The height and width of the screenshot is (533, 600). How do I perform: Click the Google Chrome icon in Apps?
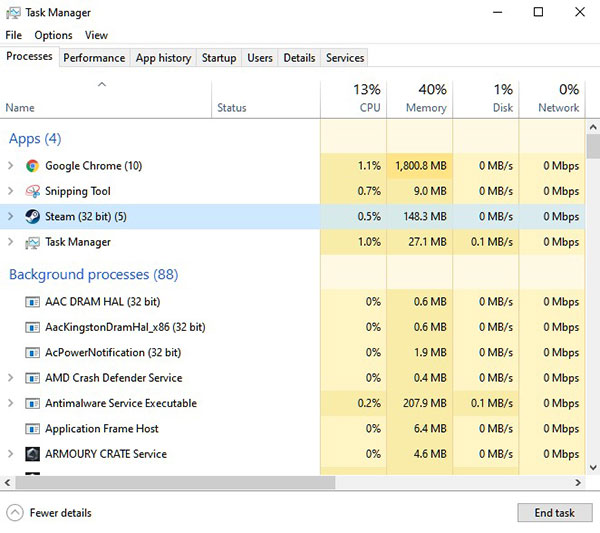tap(32, 166)
